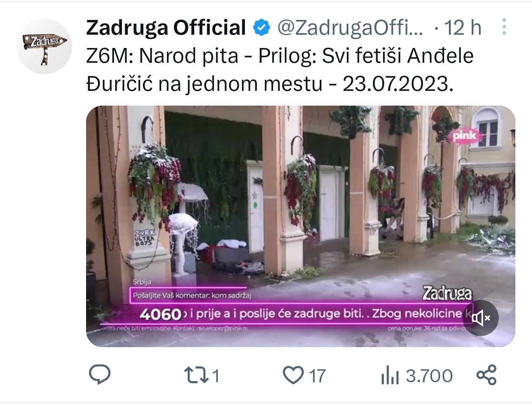Play the embedded Zadruga video
Image resolution: width=532 pixels, height=404 pixels.
[x=300, y=226]
